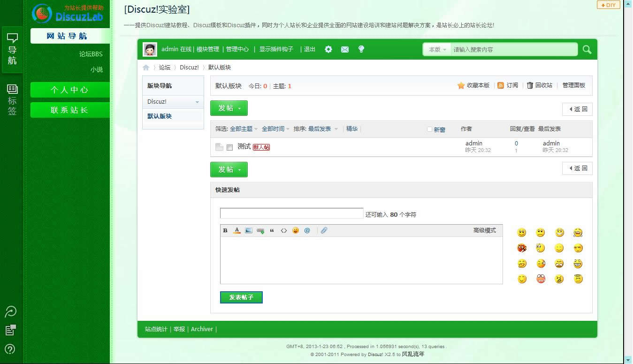This screenshot has height=364, width=633.
Task: Select 默认版块 in 版块导航 list
Action: 160,116
